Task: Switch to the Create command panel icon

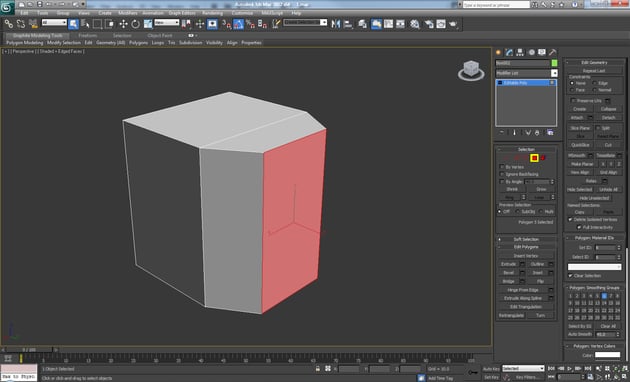Action: coord(498,52)
